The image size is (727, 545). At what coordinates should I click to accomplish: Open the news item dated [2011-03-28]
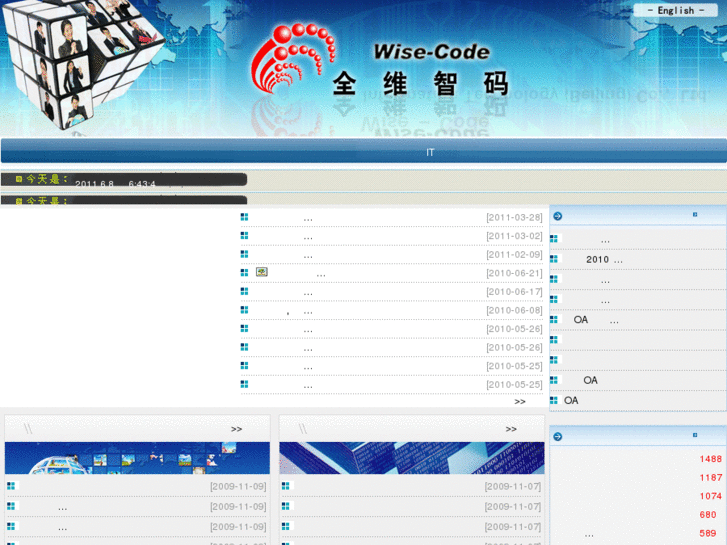click(392, 218)
